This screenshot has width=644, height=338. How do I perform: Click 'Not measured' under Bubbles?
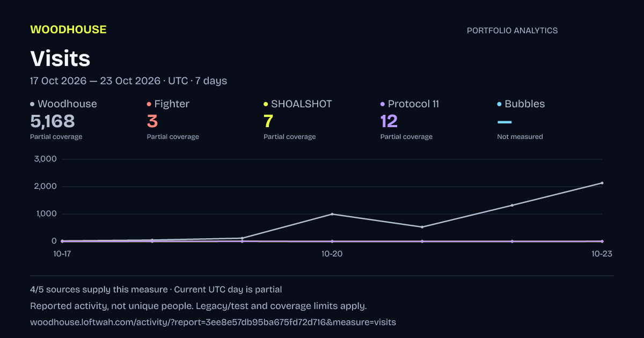[x=520, y=137]
